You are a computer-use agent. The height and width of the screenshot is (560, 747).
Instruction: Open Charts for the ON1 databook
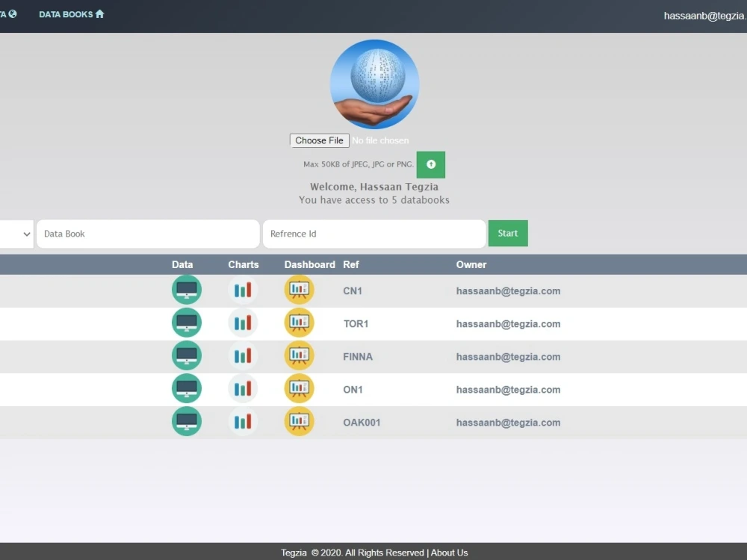pyautogui.click(x=243, y=388)
